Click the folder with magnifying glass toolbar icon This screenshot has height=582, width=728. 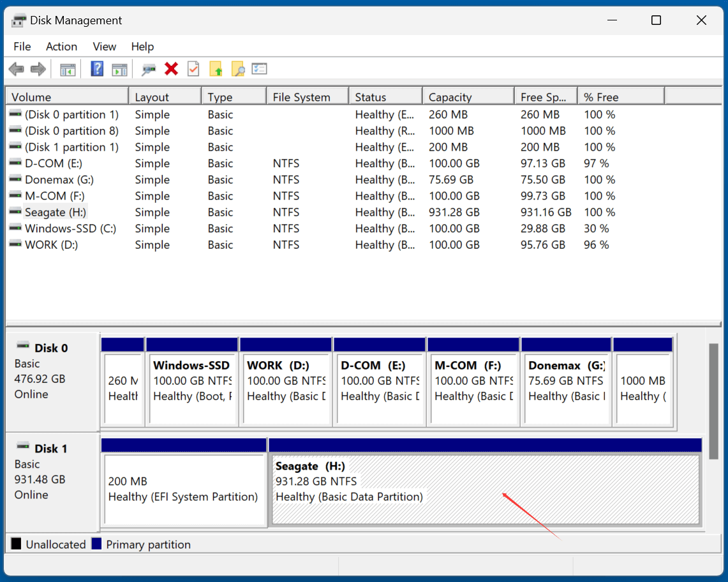pos(237,69)
